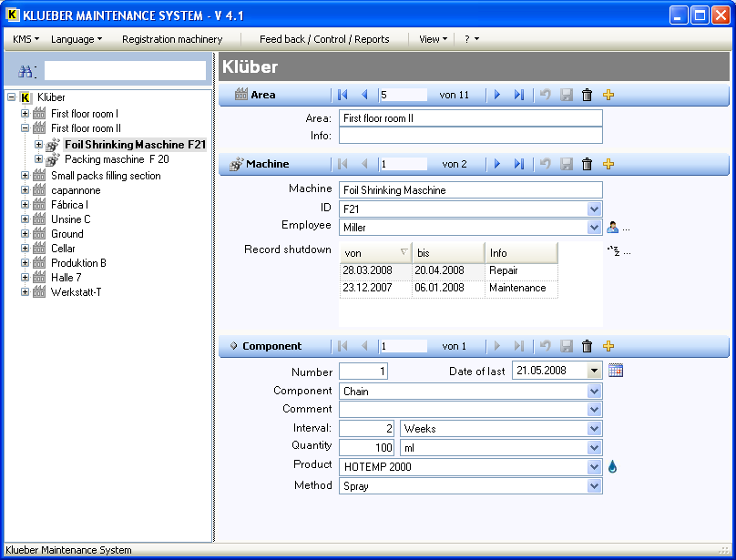
Task: Save the Machine record
Action: point(567,164)
